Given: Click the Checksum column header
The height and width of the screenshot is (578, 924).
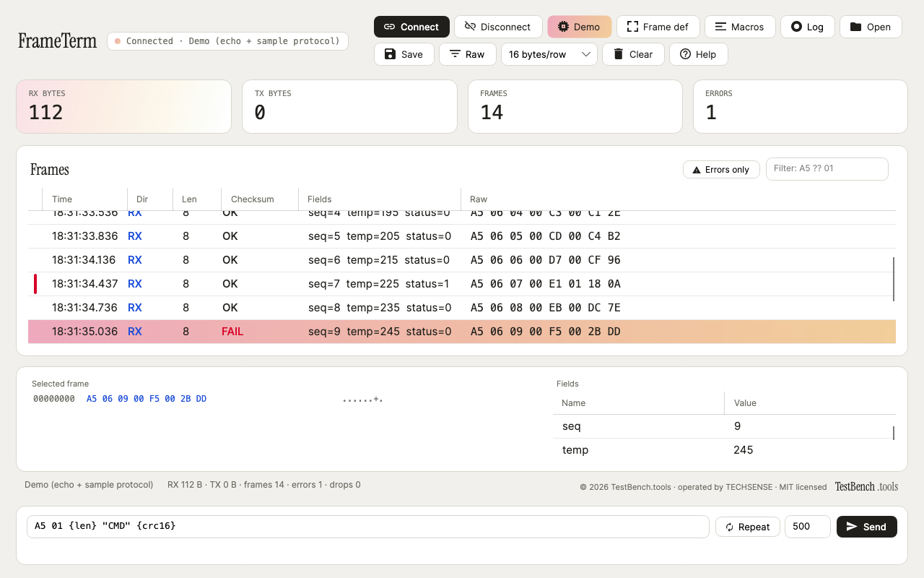Looking at the screenshot, I should [x=259, y=199].
